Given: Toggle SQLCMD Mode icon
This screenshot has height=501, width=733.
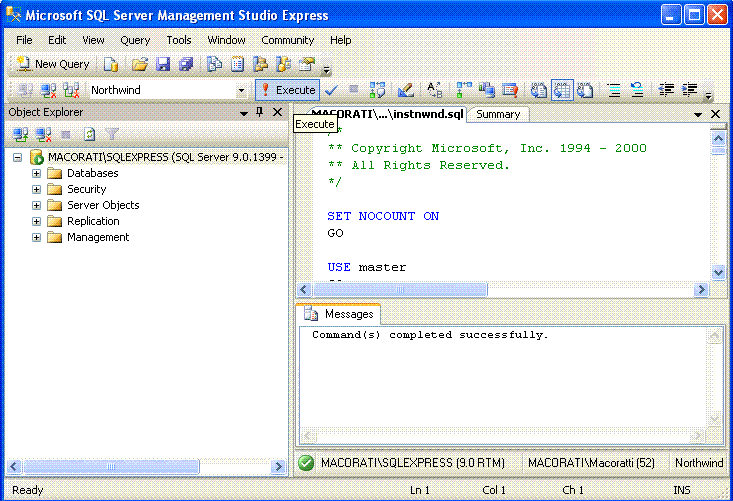Looking at the screenshot, I should 510,90.
